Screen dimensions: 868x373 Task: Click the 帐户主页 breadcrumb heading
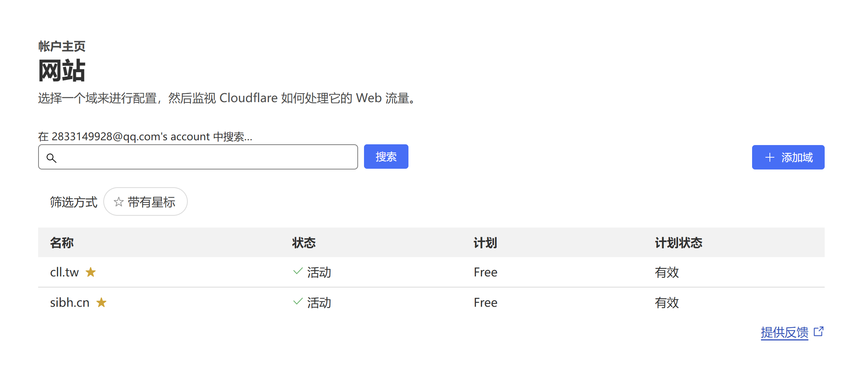pyautogui.click(x=62, y=46)
